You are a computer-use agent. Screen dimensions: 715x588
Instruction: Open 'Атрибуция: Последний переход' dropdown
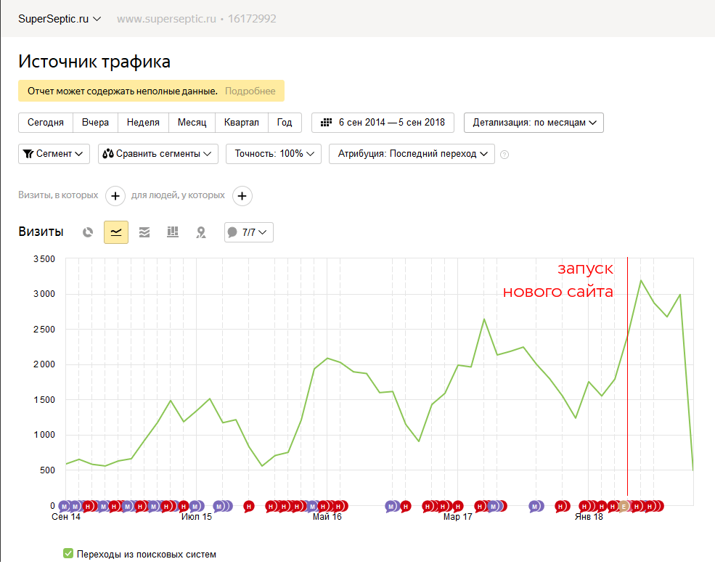coord(412,154)
